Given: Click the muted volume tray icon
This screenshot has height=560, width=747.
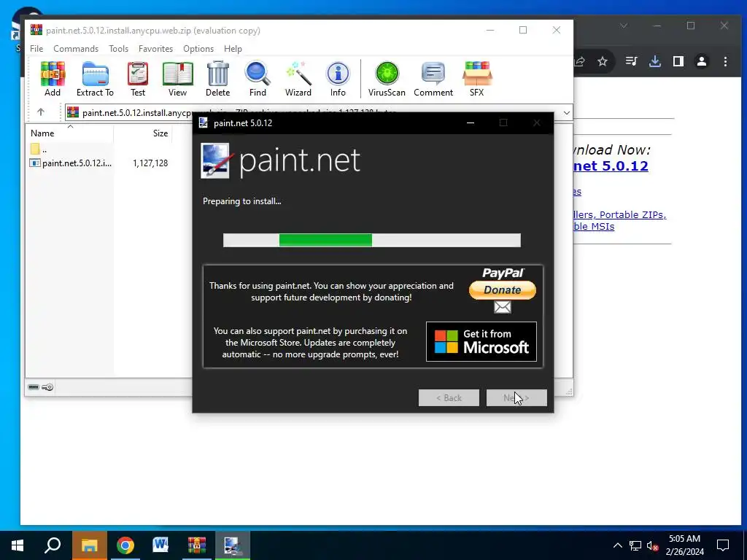Looking at the screenshot, I should pyautogui.click(x=653, y=545).
